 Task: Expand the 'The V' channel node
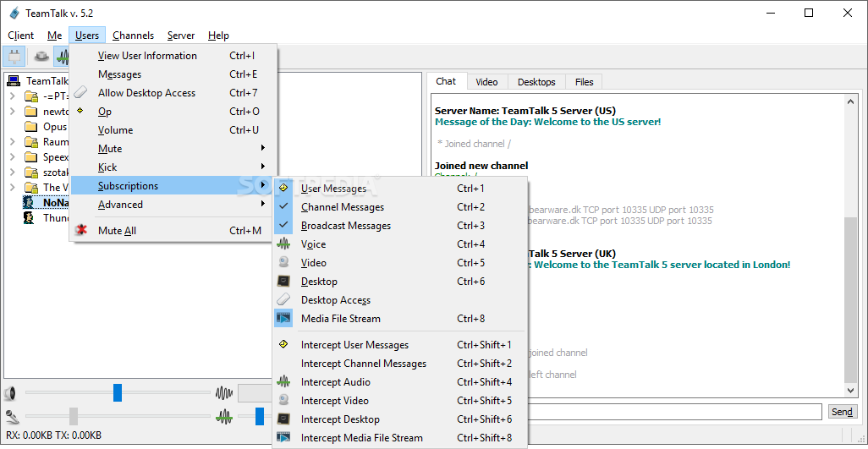(x=12, y=187)
